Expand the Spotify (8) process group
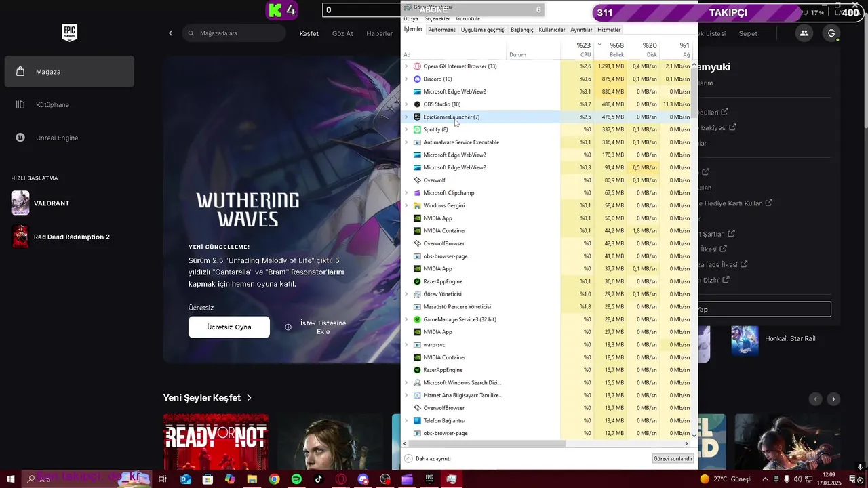This screenshot has width=868, height=488. coord(406,129)
